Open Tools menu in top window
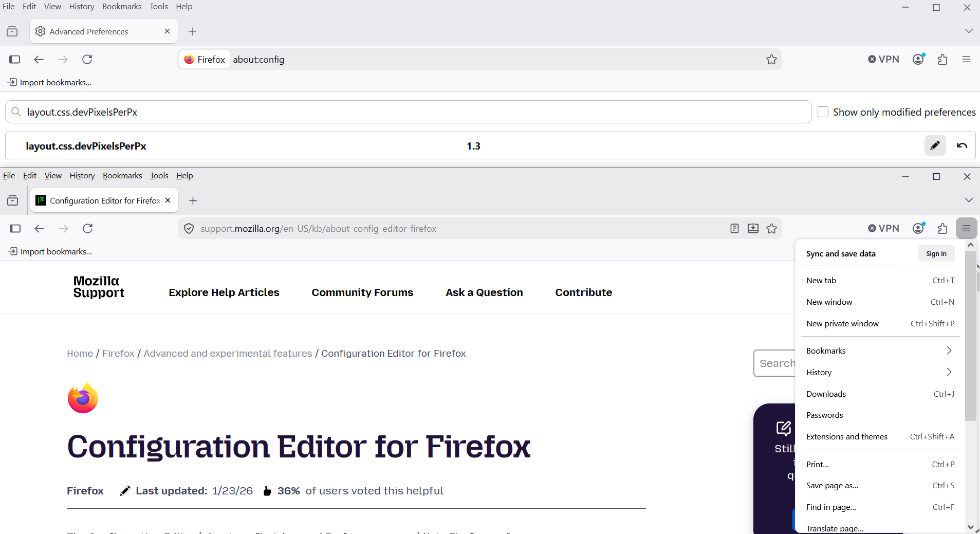 click(159, 7)
